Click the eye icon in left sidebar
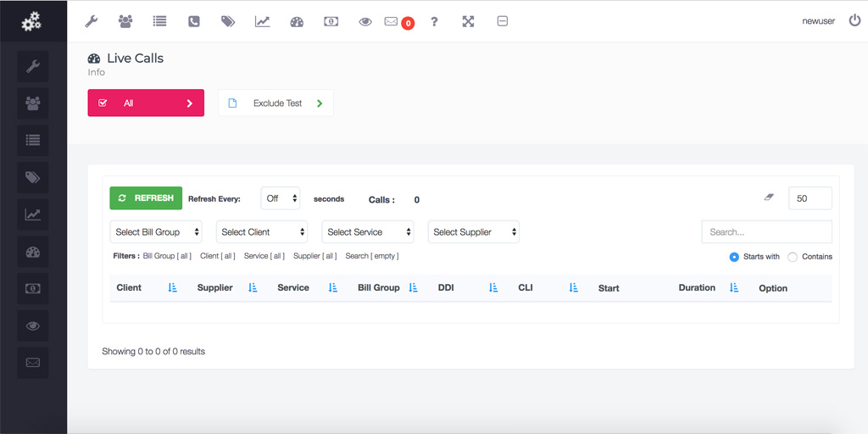The height and width of the screenshot is (434, 868). [x=33, y=325]
